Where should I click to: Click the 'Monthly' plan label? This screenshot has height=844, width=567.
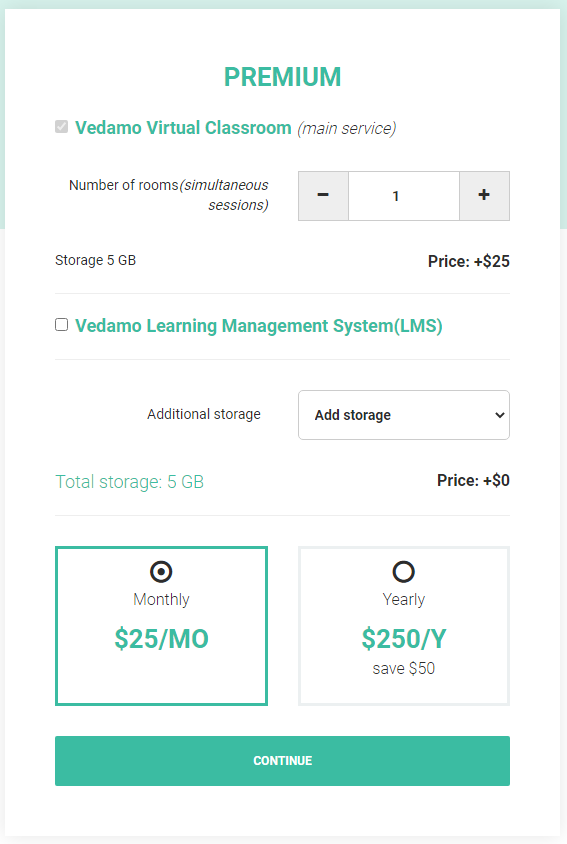pyautogui.click(x=161, y=600)
